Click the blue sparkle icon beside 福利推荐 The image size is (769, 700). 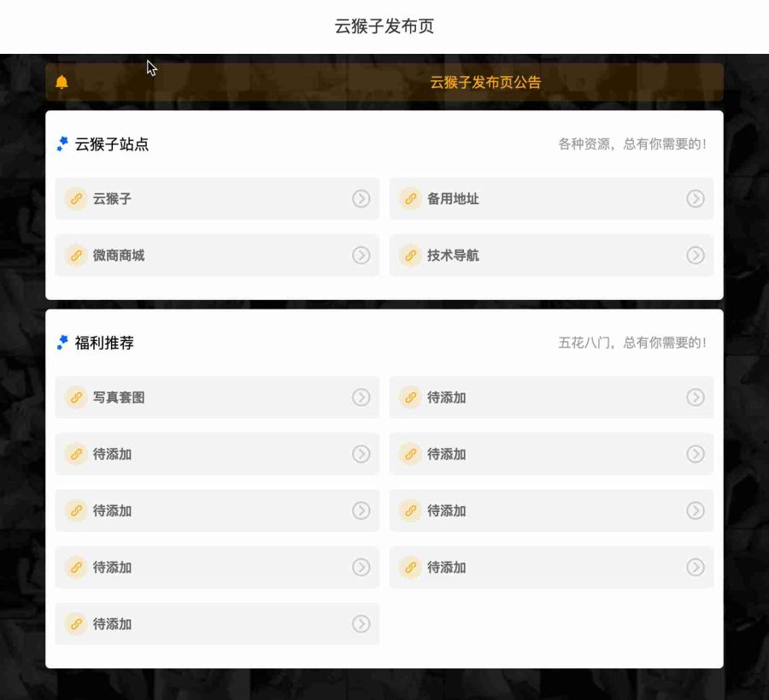point(61,343)
